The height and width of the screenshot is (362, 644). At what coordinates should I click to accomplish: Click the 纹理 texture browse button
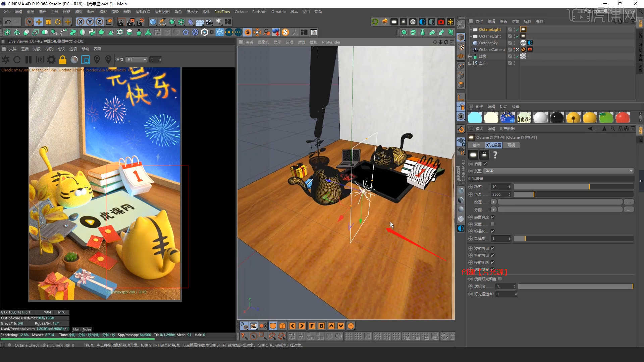(x=629, y=202)
